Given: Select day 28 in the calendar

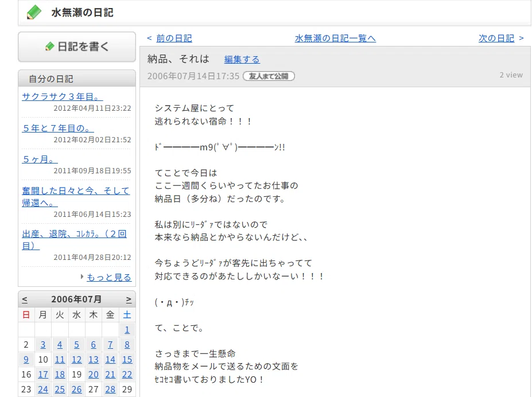Looking at the screenshot, I should click(x=110, y=389).
